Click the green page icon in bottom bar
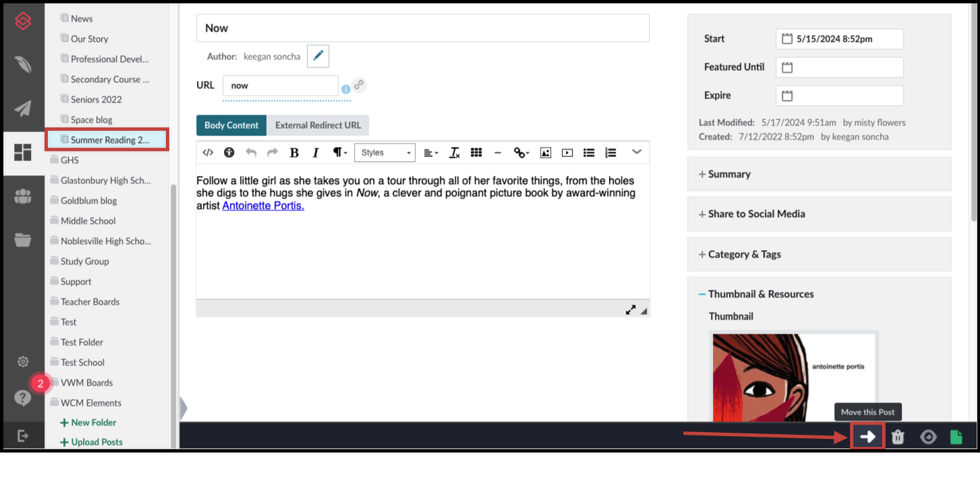This screenshot has height=482, width=980. 956,437
